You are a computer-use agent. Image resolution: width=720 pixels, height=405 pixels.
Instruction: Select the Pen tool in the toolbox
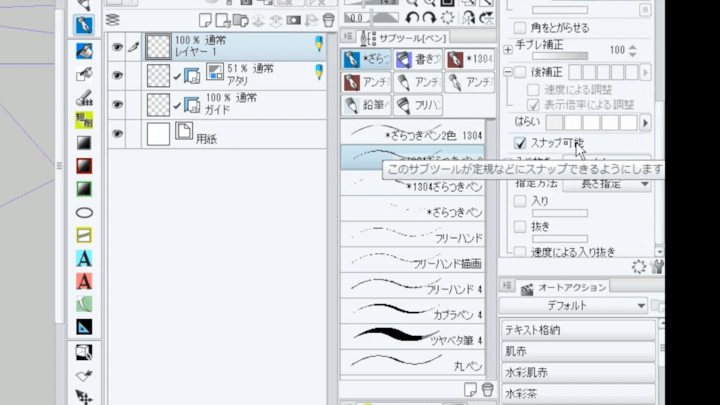(x=84, y=25)
